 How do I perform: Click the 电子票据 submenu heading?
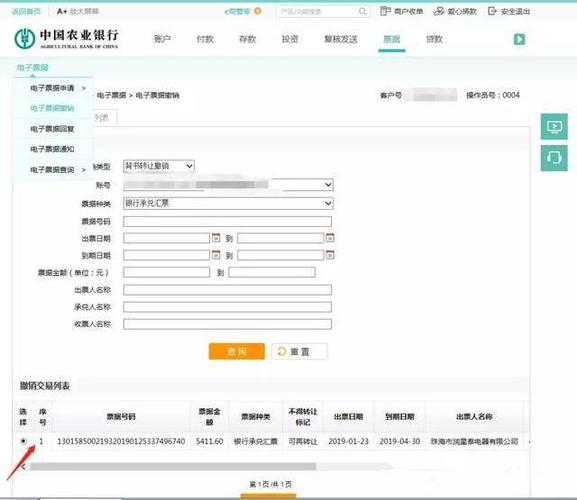pyautogui.click(x=32, y=67)
